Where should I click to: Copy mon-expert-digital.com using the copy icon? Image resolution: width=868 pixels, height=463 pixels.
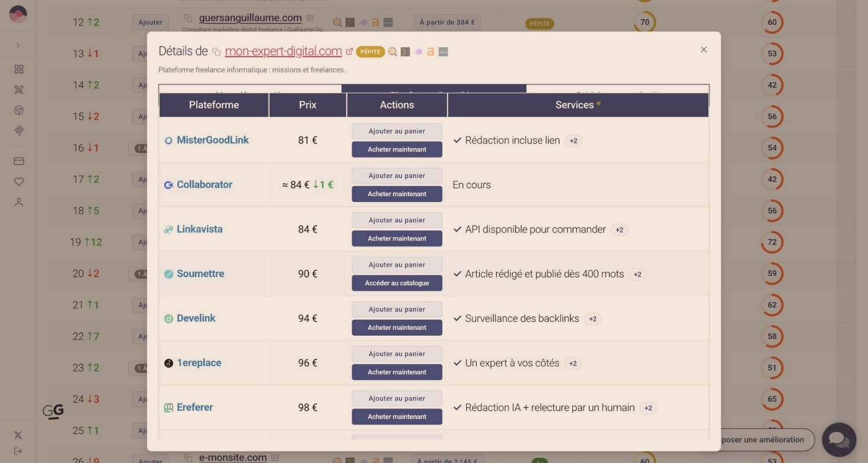tap(216, 52)
